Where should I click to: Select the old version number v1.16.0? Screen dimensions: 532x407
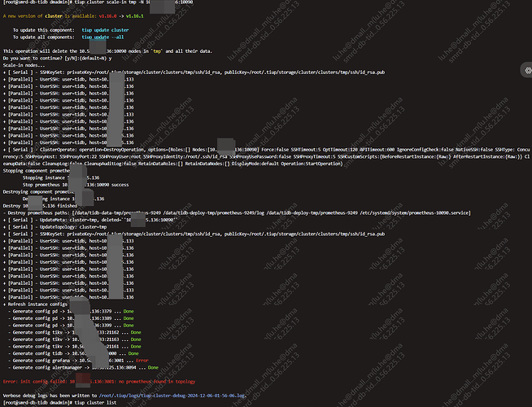pos(108,16)
